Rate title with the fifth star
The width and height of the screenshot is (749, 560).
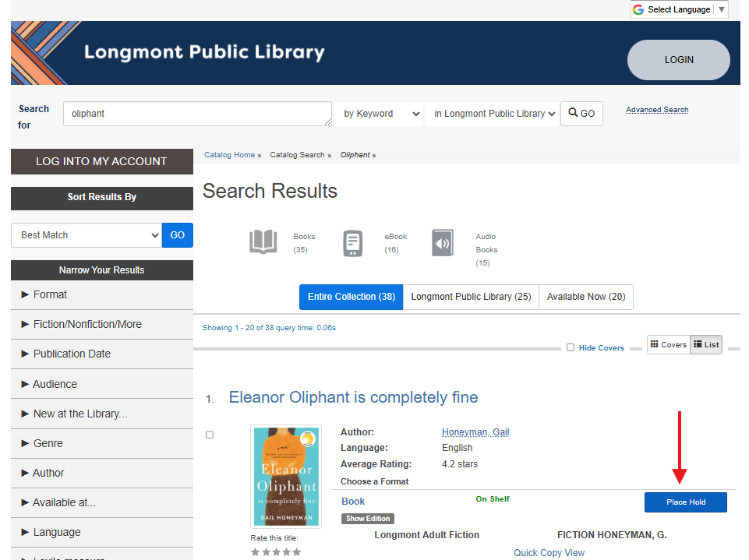click(x=297, y=552)
